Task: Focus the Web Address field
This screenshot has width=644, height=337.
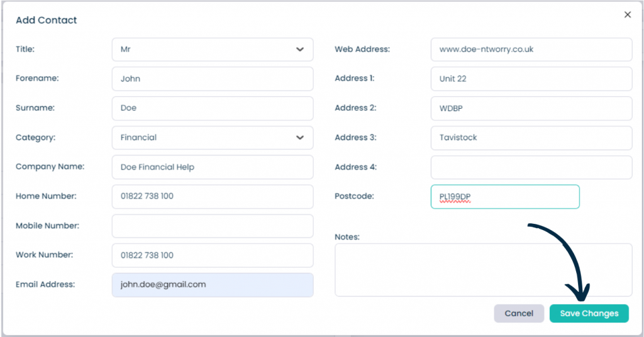Action: [531, 50]
